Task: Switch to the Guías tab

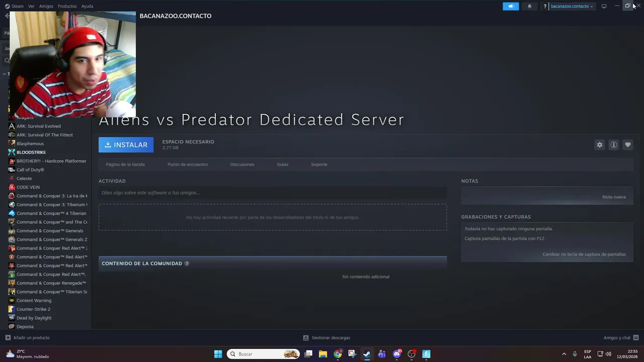Action: pos(282,164)
